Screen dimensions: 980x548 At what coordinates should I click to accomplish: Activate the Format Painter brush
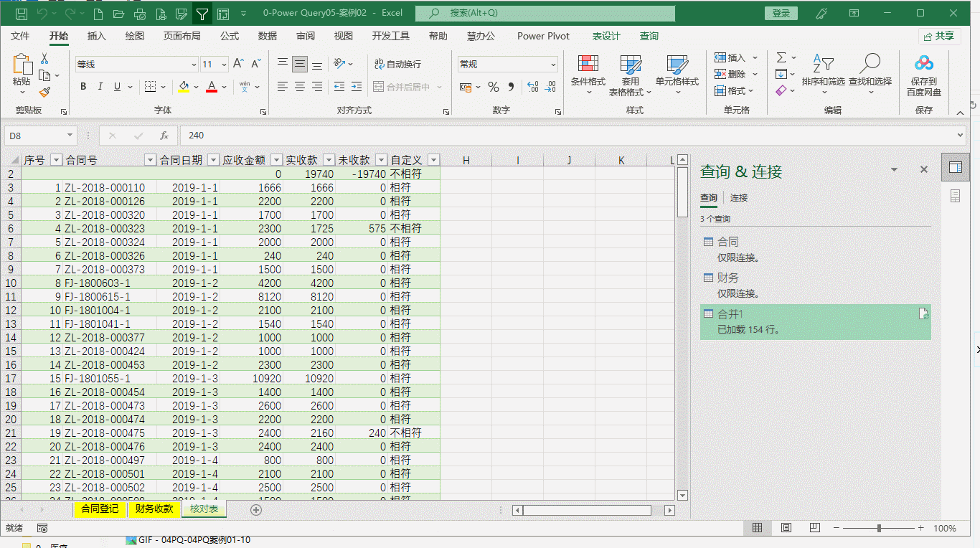tap(44, 92)
